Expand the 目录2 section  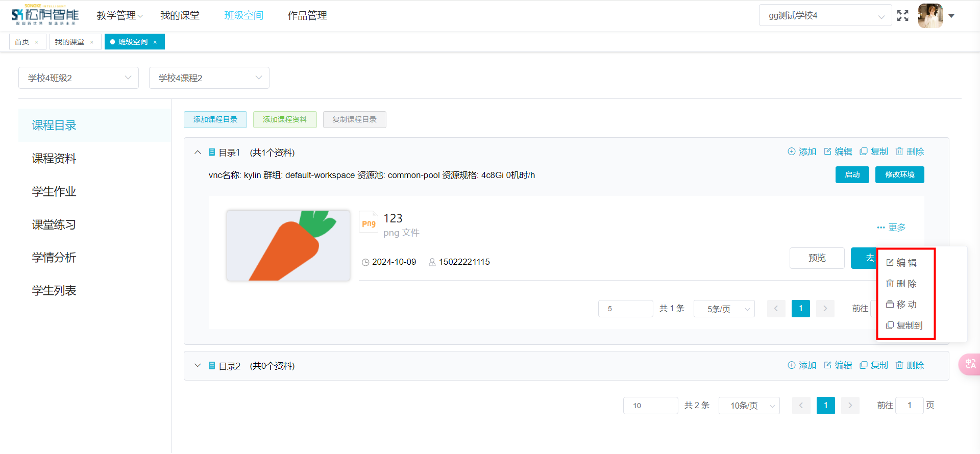[198, 366]
